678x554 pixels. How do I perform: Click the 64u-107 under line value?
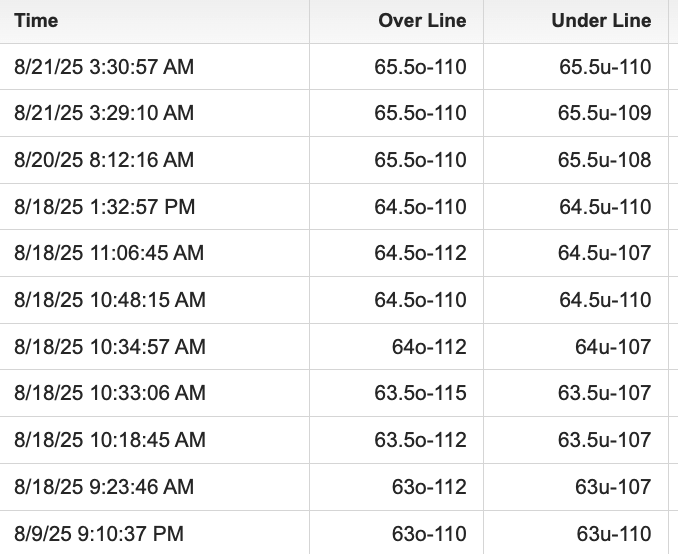(613, 347)
